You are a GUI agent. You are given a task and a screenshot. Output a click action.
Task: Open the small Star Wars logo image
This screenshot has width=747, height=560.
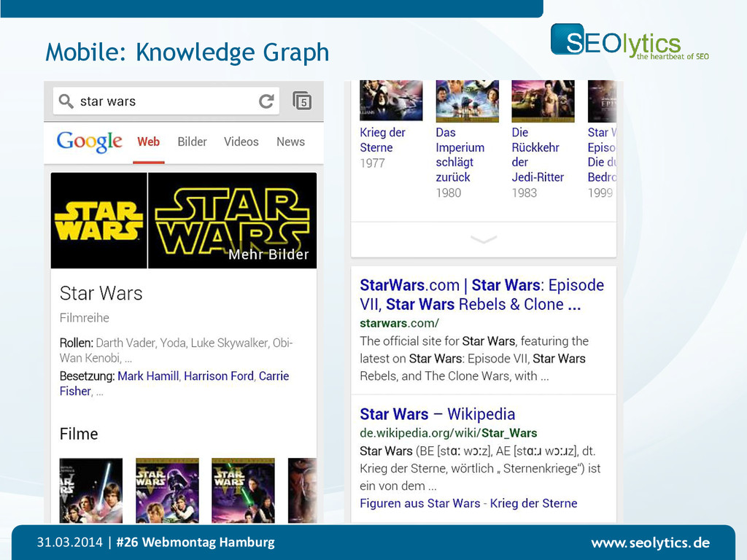[x=98, y=220]
